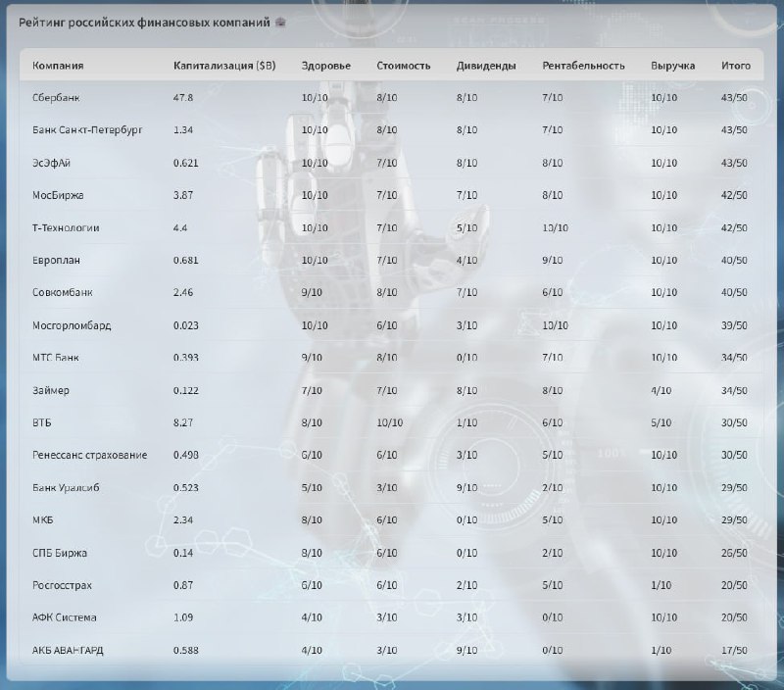Click Ренессанс страхование capitalization 0.498
The width and height of the screenshot is (784, 690).
click(186, 455)
